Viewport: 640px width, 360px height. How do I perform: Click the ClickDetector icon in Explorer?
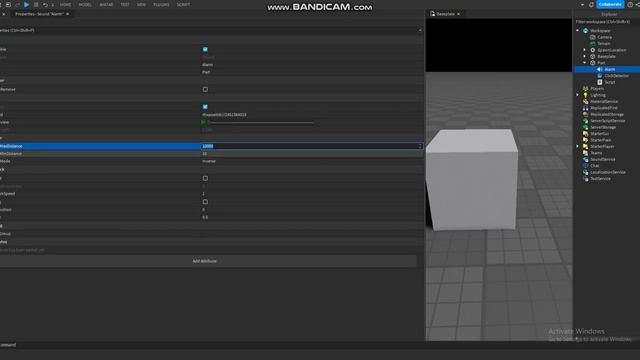[600, 76]
